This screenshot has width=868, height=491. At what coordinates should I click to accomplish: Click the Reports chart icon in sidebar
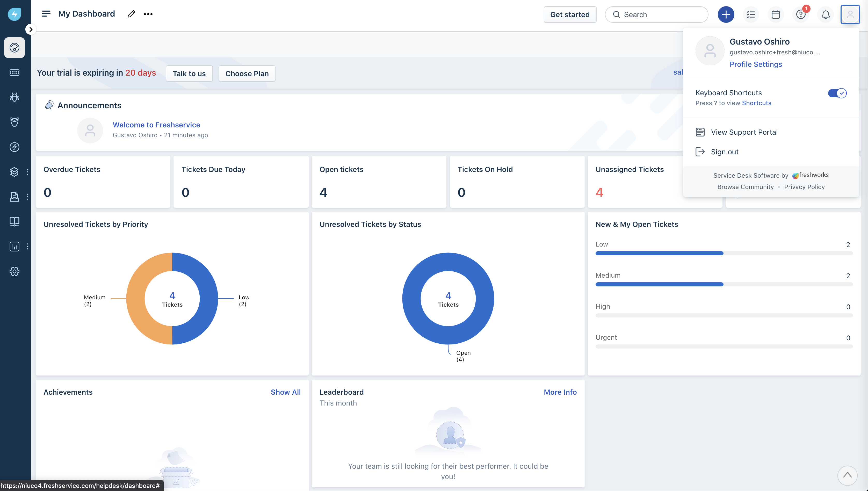14,247
